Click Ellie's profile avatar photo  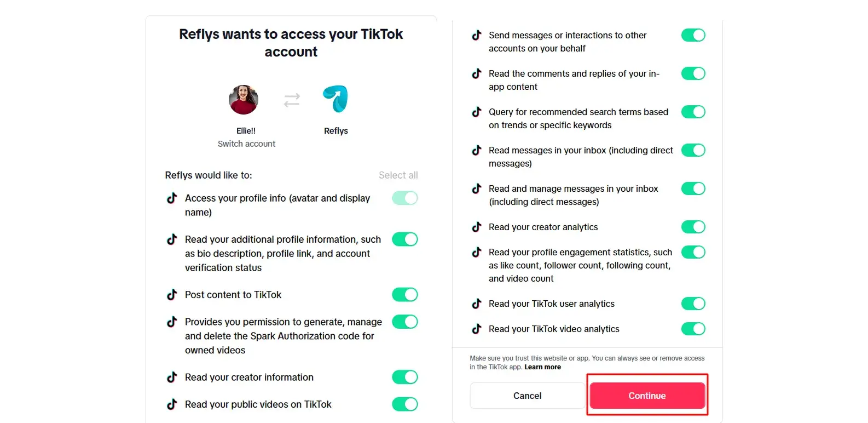tap(244, 100)
